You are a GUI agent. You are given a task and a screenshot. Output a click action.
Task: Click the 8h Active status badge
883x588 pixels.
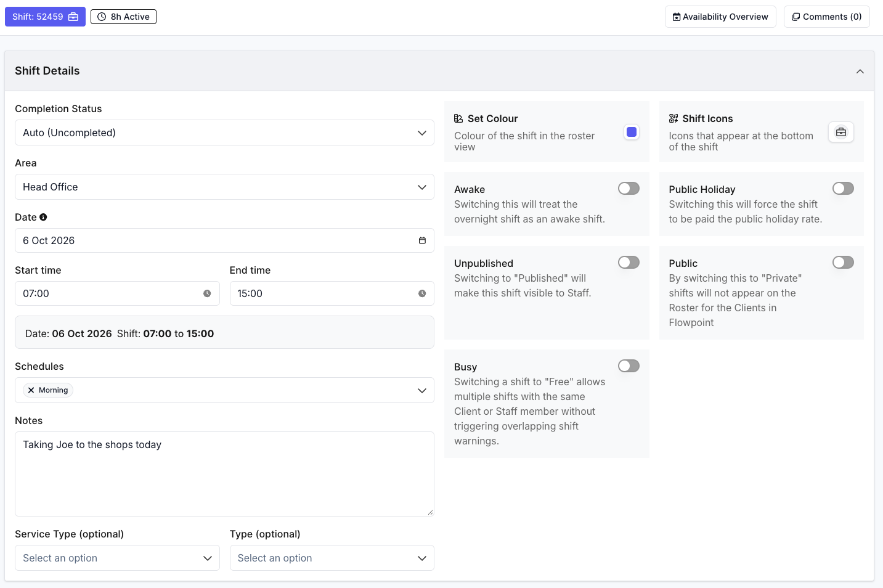pyautogui.click(x=123, y=17)
